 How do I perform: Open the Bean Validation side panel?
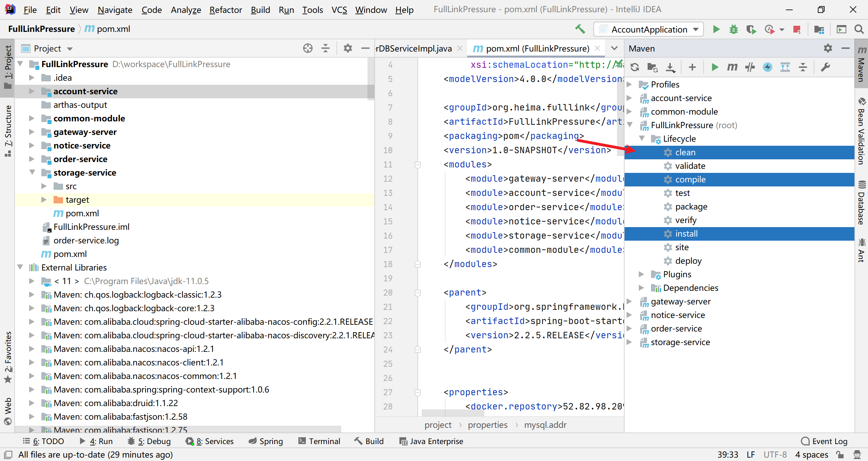pyautogui.click(x=862, y=132)
